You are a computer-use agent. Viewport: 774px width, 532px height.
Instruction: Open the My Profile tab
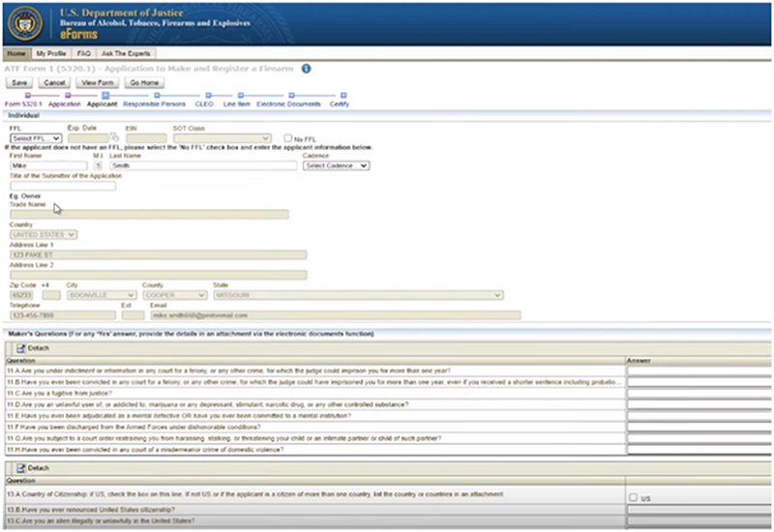pos(51,53)
